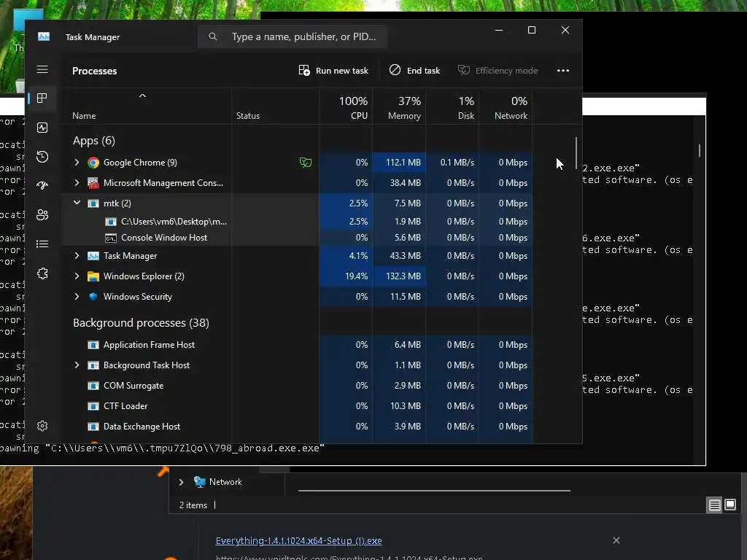The image size is (747, 560).
Task: Sort by the Disk column header
Action: tap(452, 108)
